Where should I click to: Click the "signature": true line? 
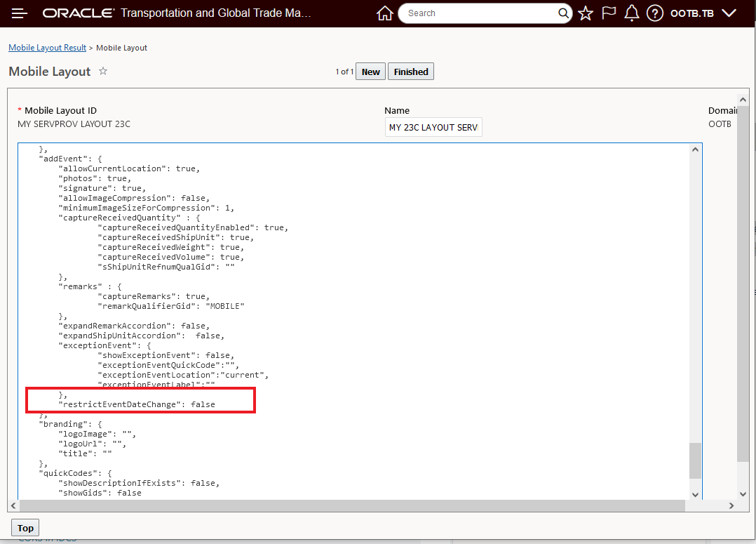pyautogui.click(x=102, y=188)
